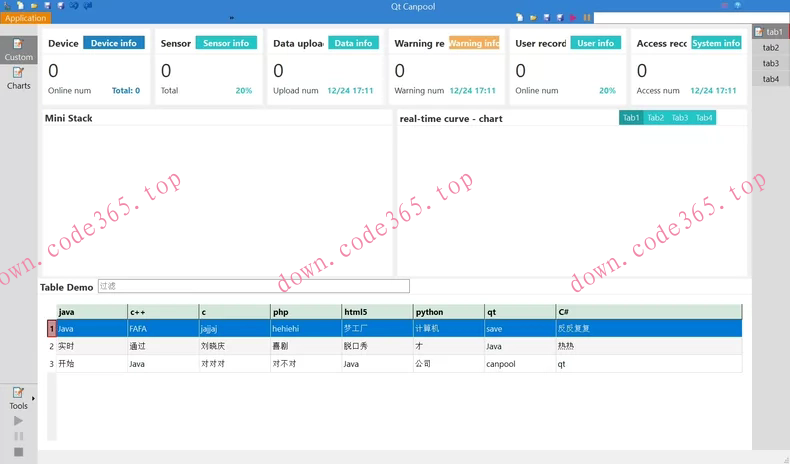Select tab3 in the right side panel
The height and width of the screenshot is (464, 790).
tap(770, 63)
